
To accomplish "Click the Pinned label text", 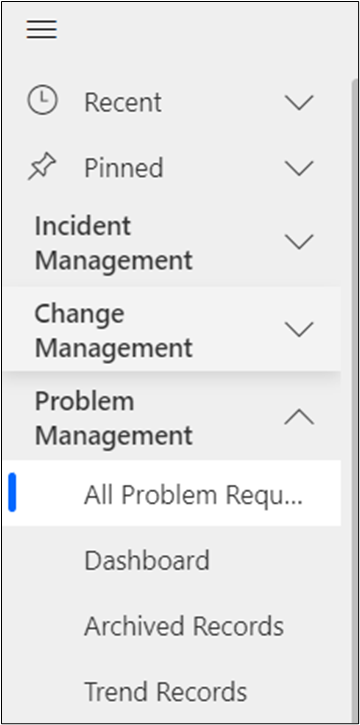I will [x=123, y=167].
